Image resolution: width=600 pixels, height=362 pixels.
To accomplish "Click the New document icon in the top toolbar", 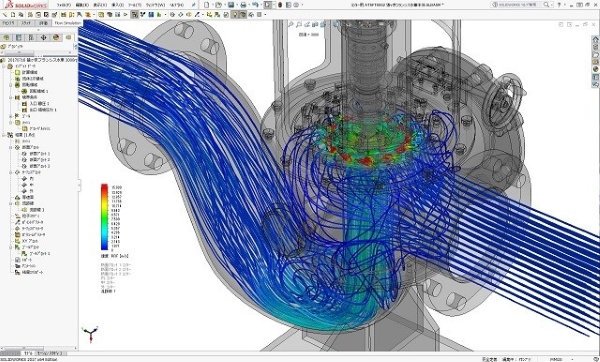I will click(x=207, y=5).
